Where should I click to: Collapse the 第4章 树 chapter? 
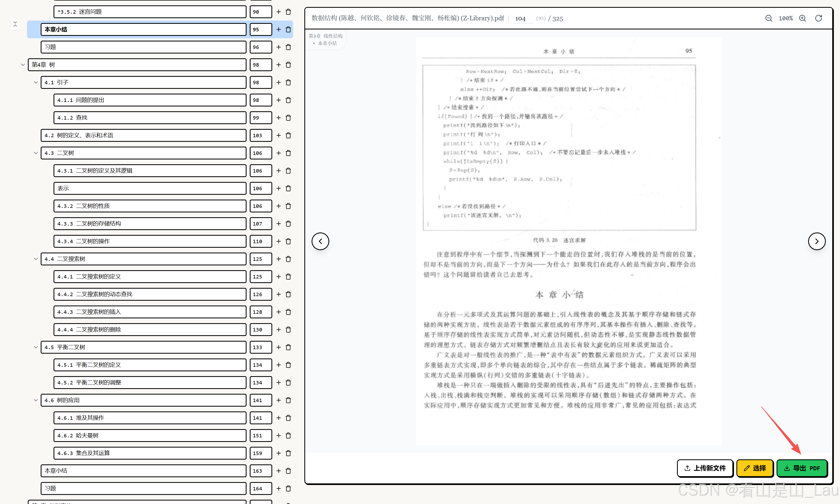point(23,65)
